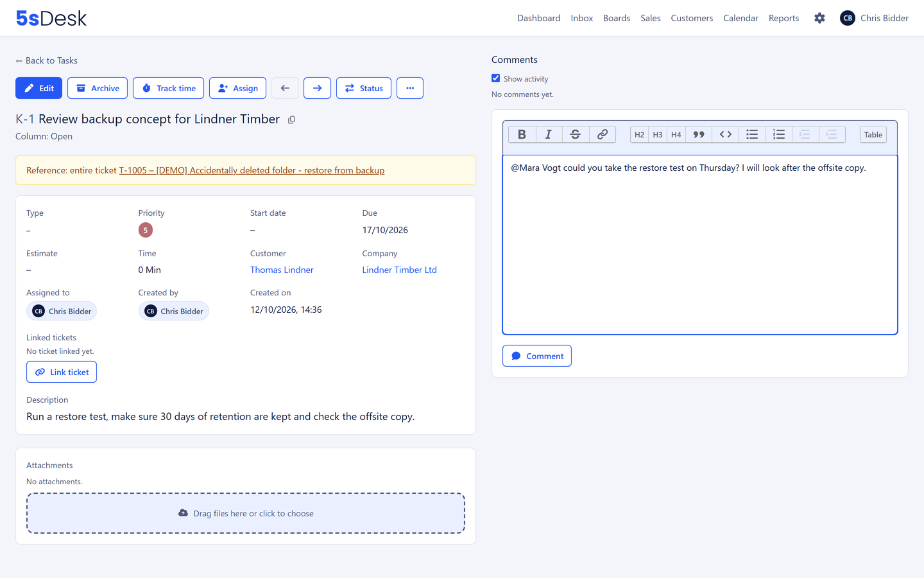Archive this task
The width and height of the screenshot is (924, 578).
[x=98, y=88]
